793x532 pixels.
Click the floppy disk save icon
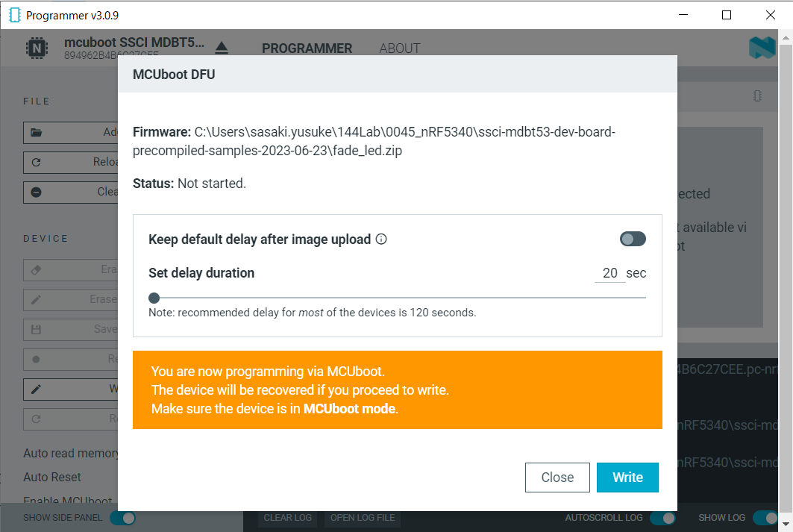36,329
